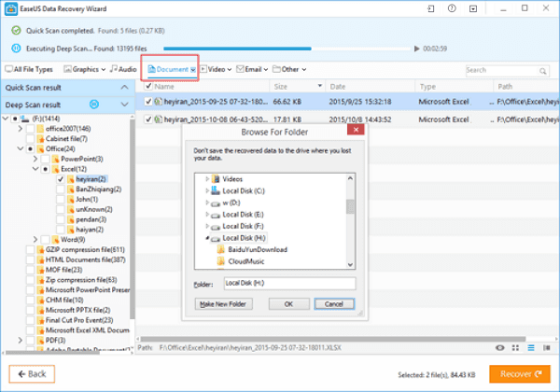Click the search magnifier icon
Viewport: 560px width, 392px height.
point(542,71)
